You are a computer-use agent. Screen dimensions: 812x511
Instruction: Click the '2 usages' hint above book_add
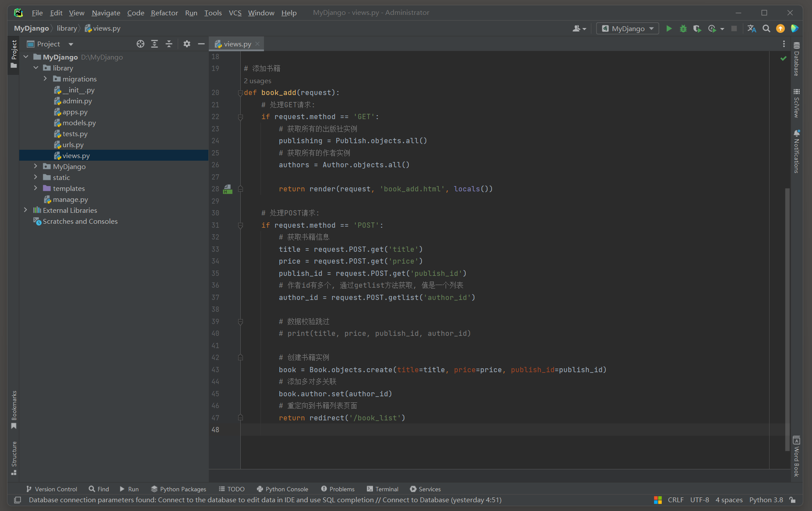click(x=257, y=81)
